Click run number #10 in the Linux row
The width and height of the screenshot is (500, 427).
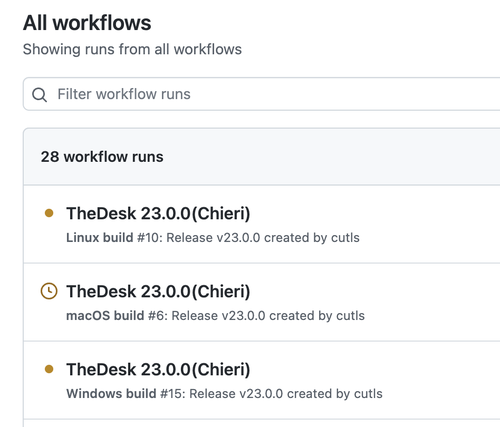(148, 238)
